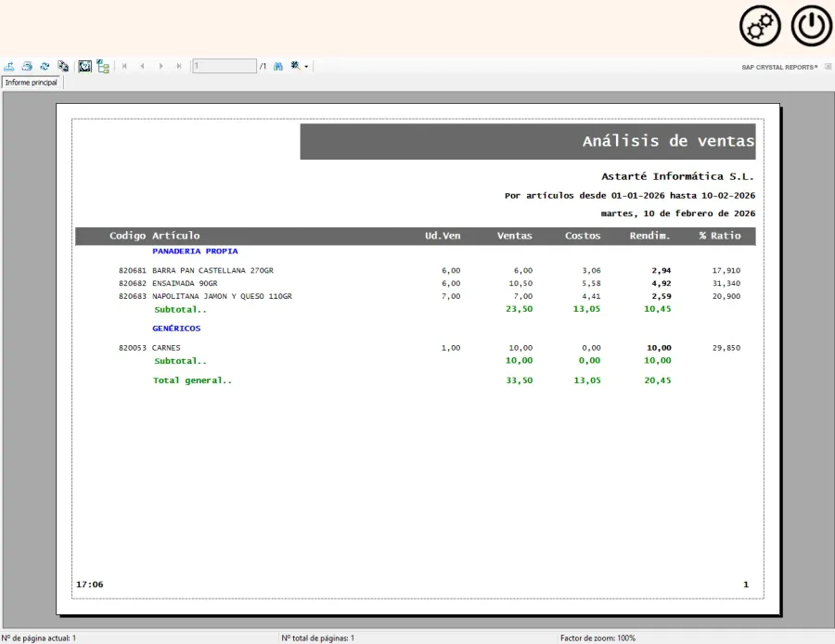835x644 pixels.
Task: Click Astarté Informática S.L. text
Action: click(678, 176)
